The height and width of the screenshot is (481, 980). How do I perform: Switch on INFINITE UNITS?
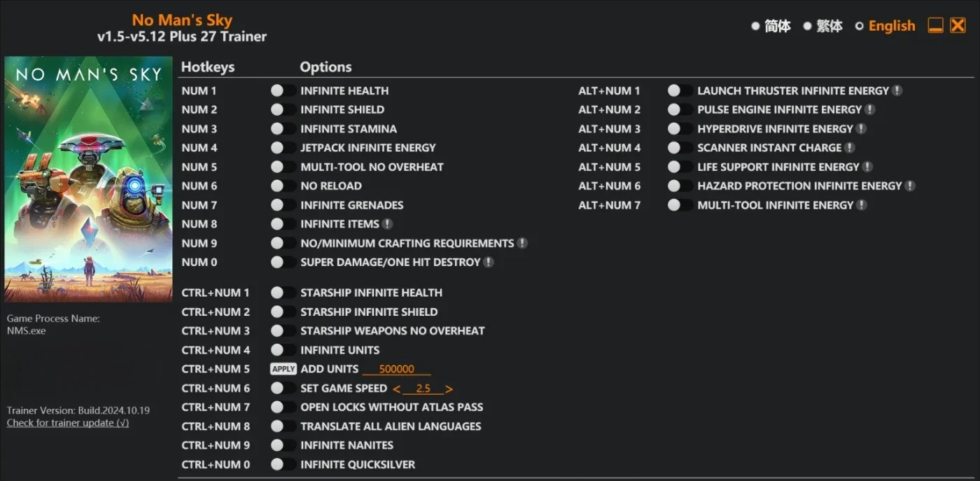pos(283,350)
